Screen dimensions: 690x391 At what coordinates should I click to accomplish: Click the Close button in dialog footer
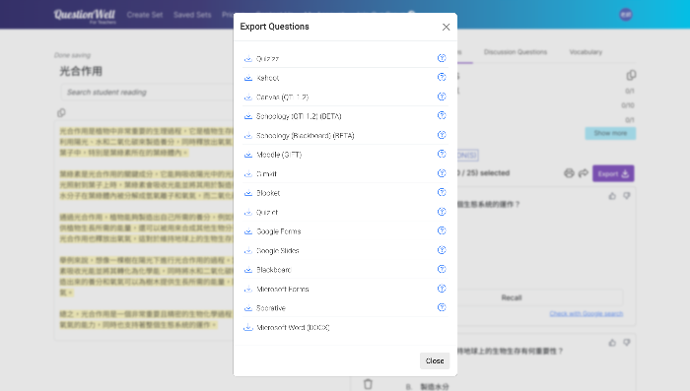coord(434,361)
